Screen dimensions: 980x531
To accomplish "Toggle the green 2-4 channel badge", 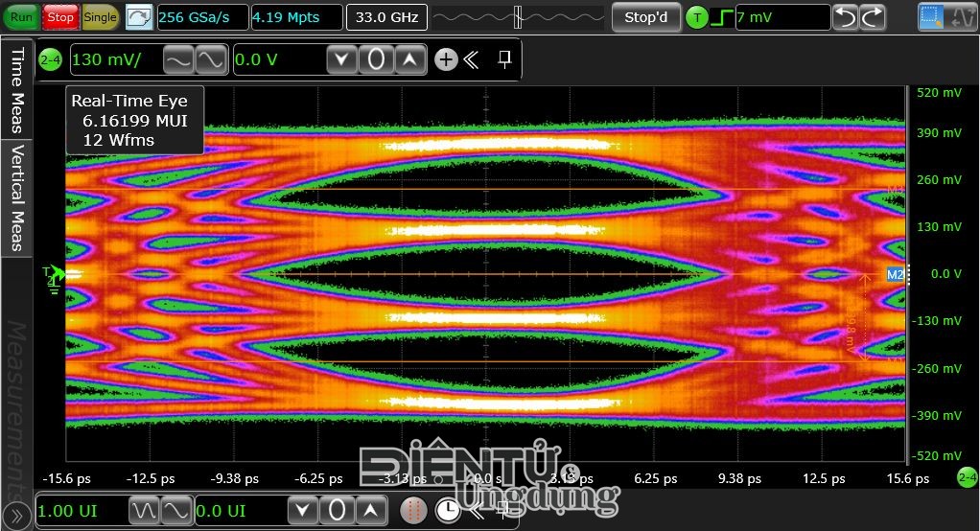I will (x=50, y=60).
